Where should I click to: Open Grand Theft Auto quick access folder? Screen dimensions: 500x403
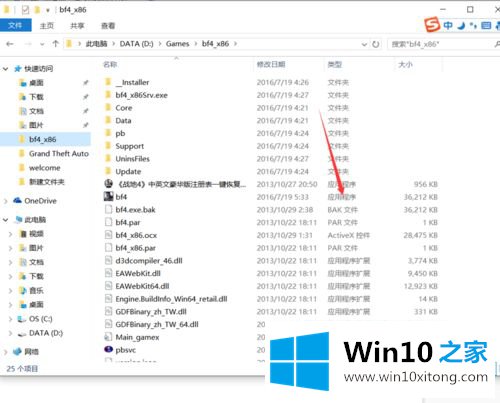pyautogui.click(x=59, y=154)
